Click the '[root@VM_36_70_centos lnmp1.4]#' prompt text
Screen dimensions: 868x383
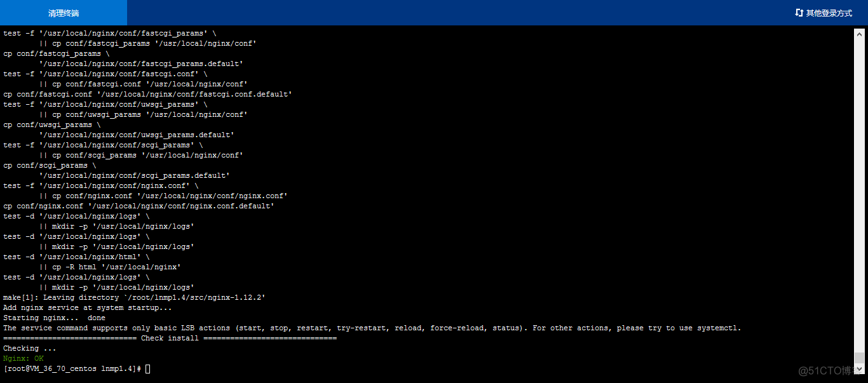coord(73,369)
